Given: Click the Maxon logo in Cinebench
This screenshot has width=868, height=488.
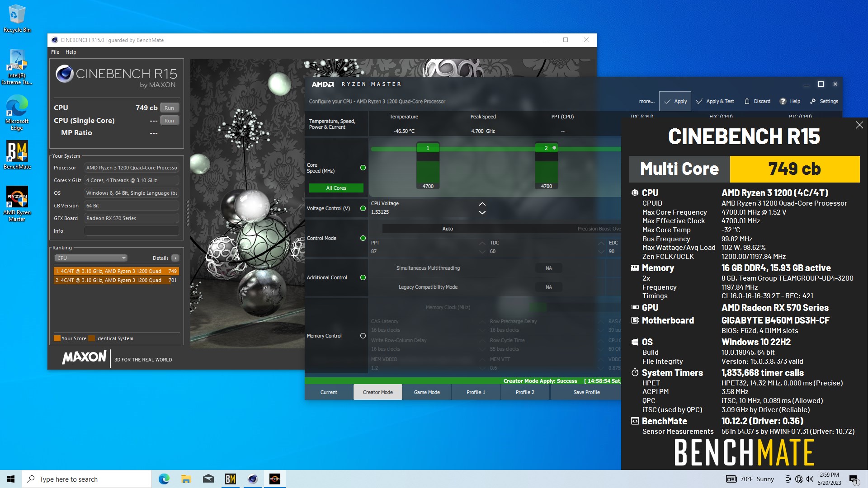Looking at the screenshot, I should tap(84, 357).
